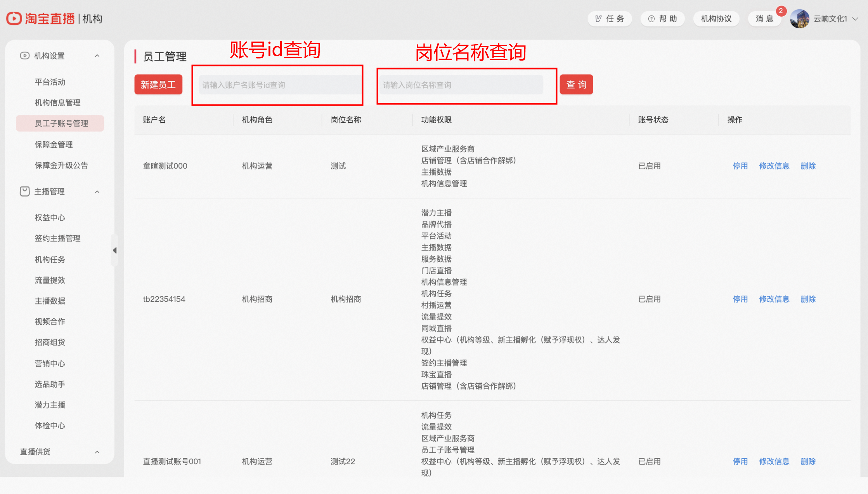The height and width of the screenshot is (494, 868).
Task: Open 消息 notifications button
Action: tap(764, 19)
